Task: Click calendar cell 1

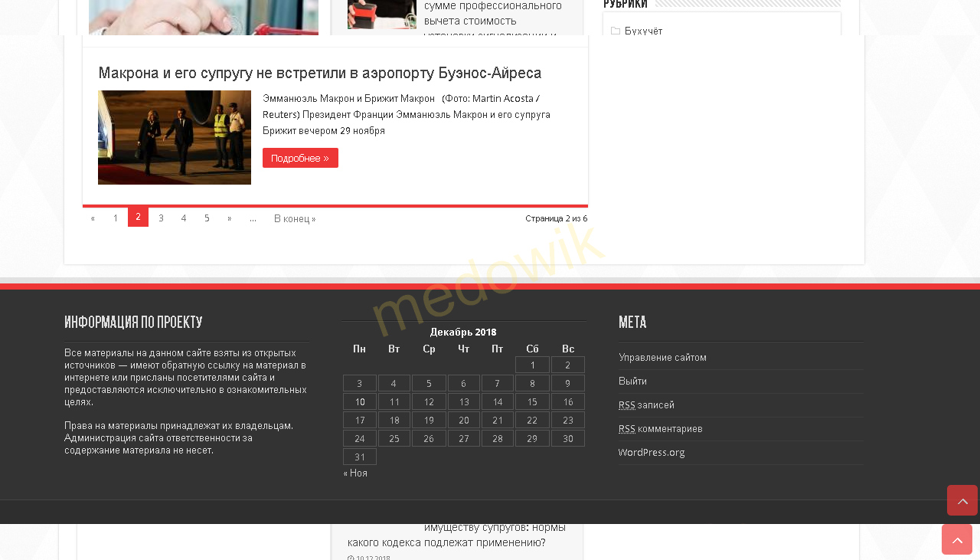Action: pos(533,365)
